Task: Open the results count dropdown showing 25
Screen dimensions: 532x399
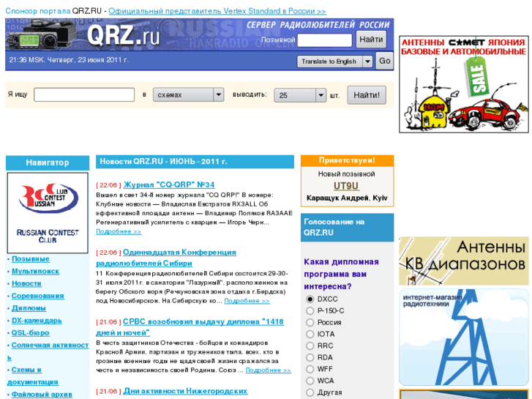Action: point(300,95)
